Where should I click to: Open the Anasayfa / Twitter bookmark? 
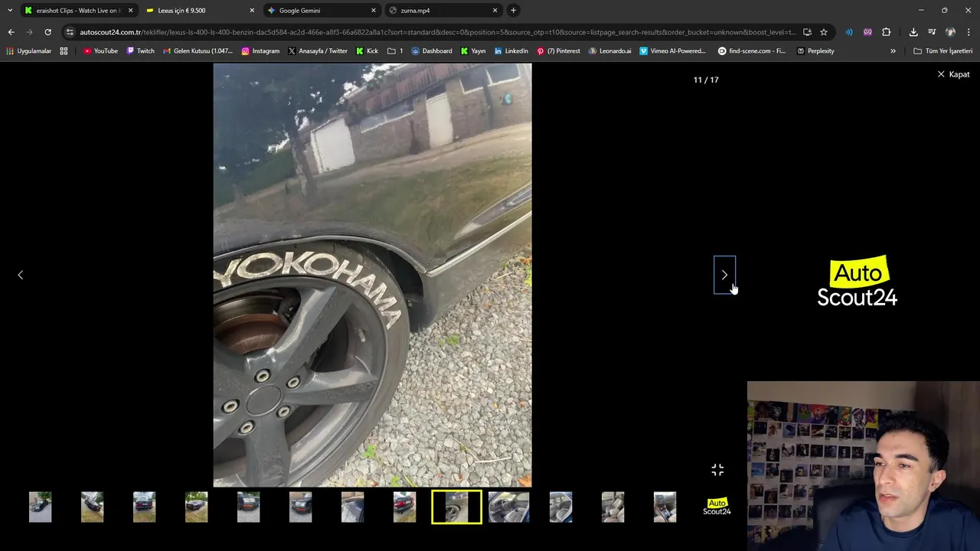(317, 51)
